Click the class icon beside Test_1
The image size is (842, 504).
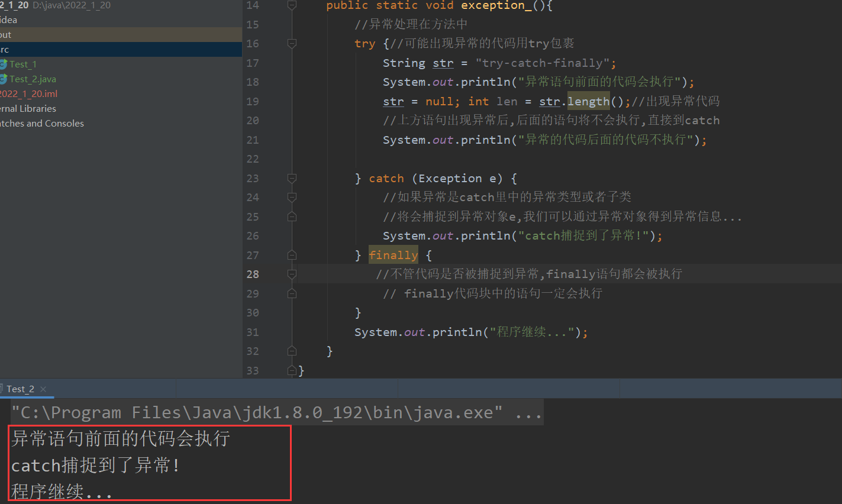[3, 64]
